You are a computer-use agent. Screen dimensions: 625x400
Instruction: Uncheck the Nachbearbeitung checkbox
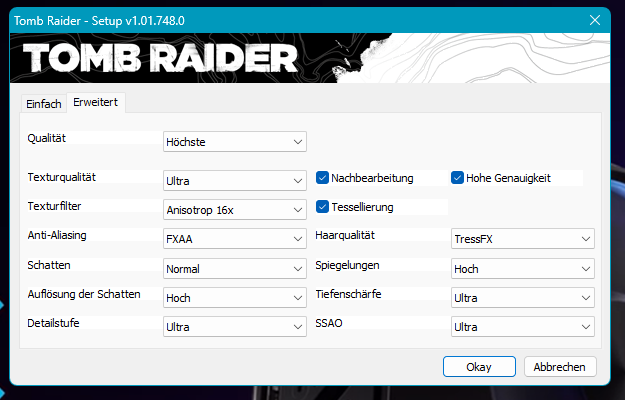click(x=322, y=178)
